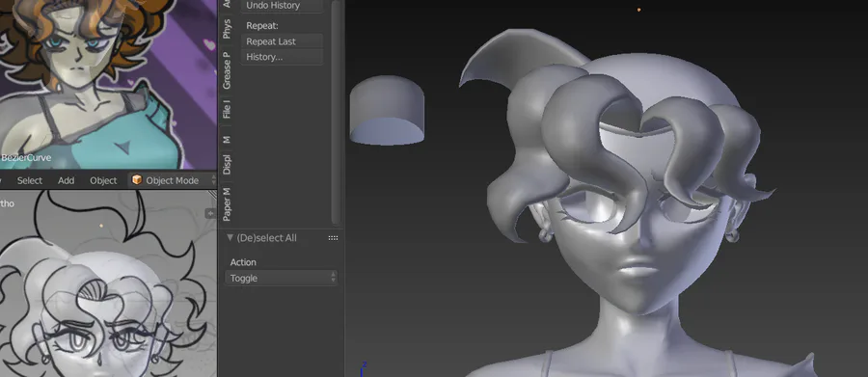Switch to the Phys tool shelf tab

click(x=227, y=29)
